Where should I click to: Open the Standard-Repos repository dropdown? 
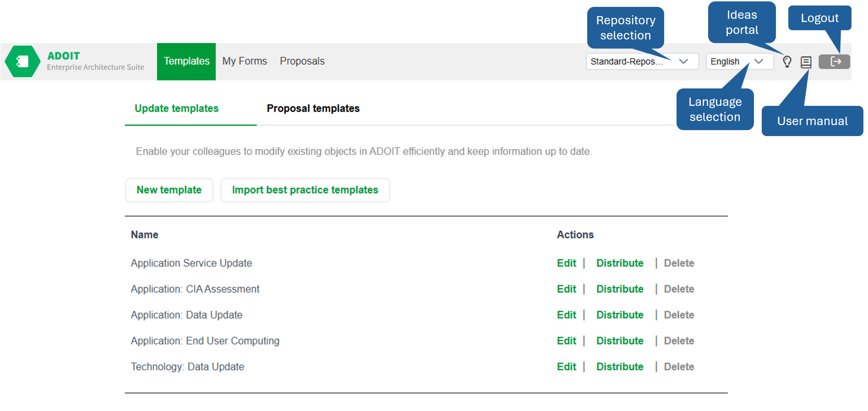tap(642, 61)
